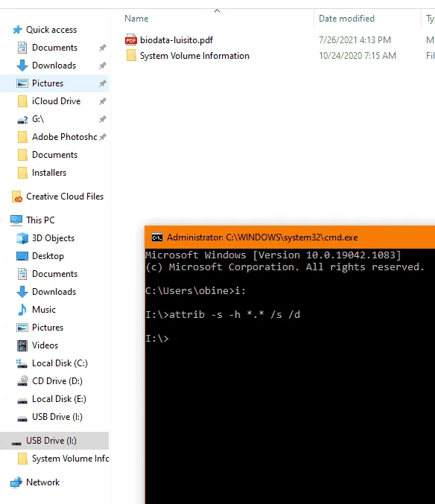Open the Adobe Photoshop pinned folder
This screenshot has height=504, width=435.
click(65, 137)
